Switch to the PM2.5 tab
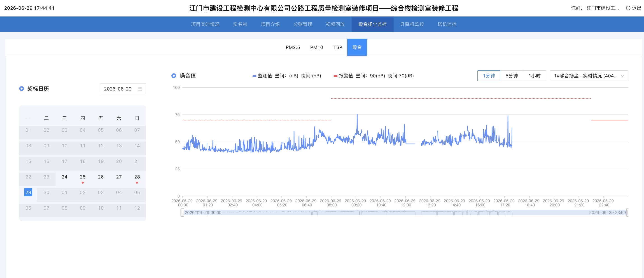The width and height of the screenshot is (644, 278). 293,47
